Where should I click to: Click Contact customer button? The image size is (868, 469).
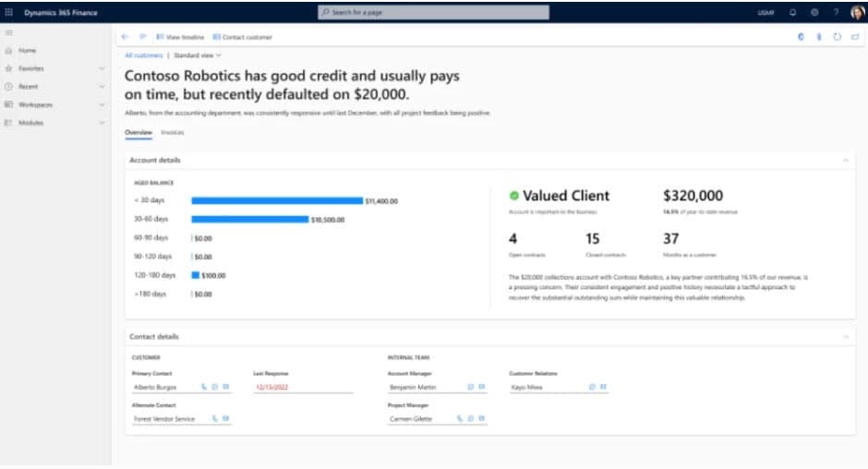point(243,37)
